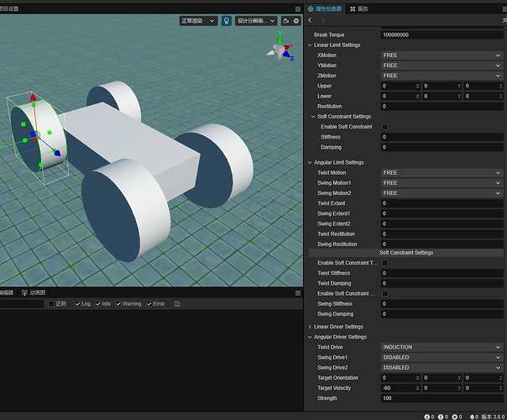Click the orientation gizmo in scene view

pyautogui.click(x=279, y=47)
